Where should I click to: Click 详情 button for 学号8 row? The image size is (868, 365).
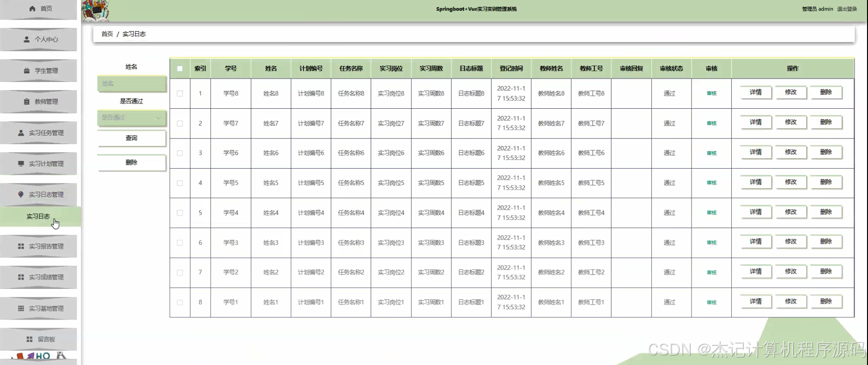click(756, 92)
